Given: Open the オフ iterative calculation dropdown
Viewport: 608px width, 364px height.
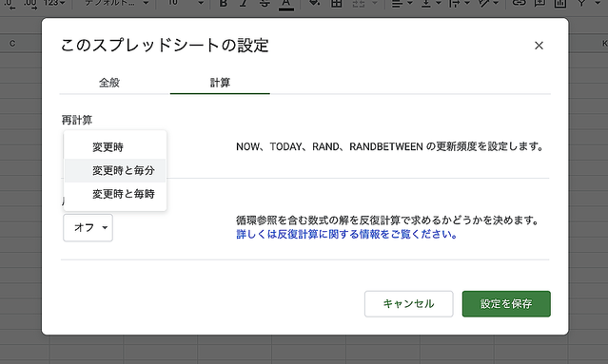Looking at the screenshot, I should 88,228.
